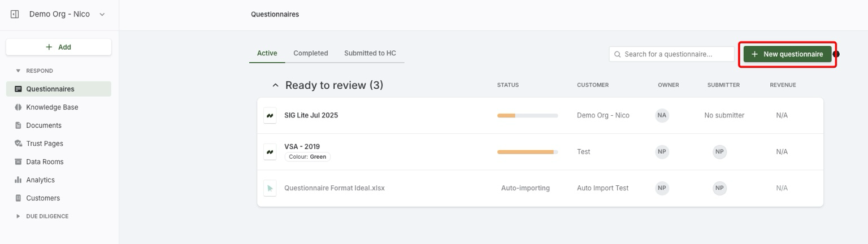Viewport: 868px width, 244px height.
Task: Click the Customers building icon
Action: click(x=18, y=198)
